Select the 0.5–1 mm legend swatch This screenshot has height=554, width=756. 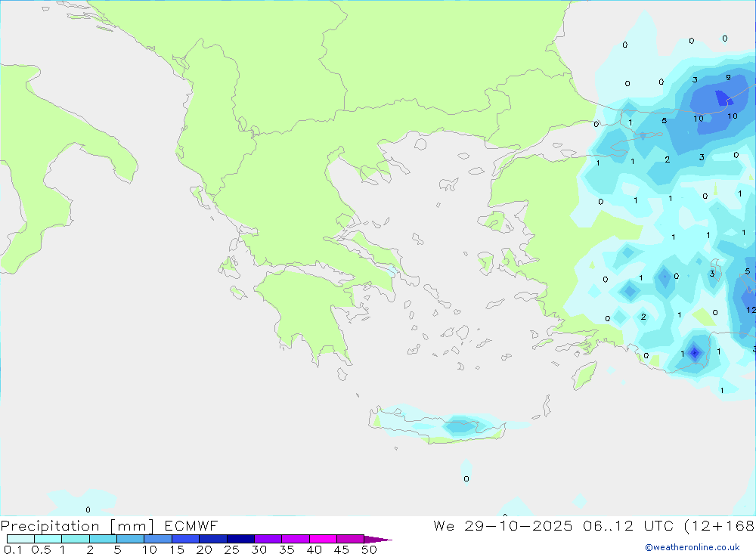click(x=48, y=539)
